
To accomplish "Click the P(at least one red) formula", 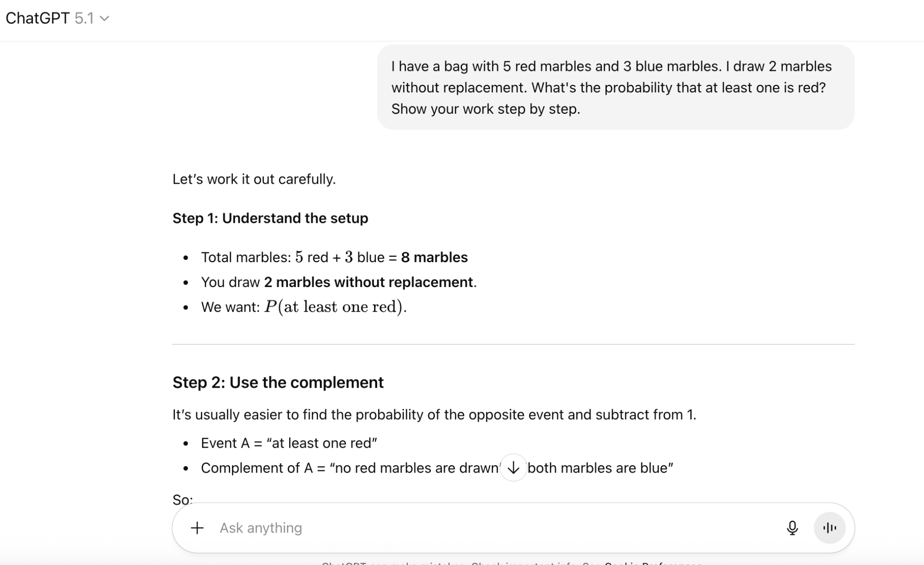I will tap(335, 307).
